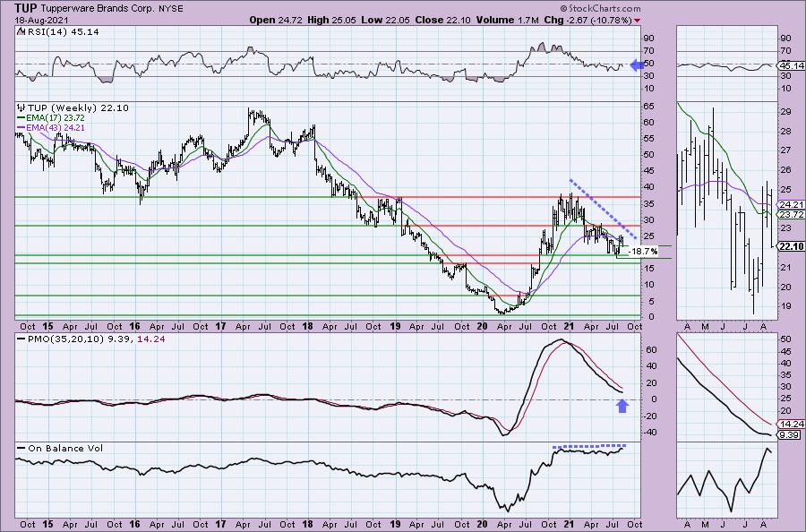Click the Low 22.05 value

386,20
